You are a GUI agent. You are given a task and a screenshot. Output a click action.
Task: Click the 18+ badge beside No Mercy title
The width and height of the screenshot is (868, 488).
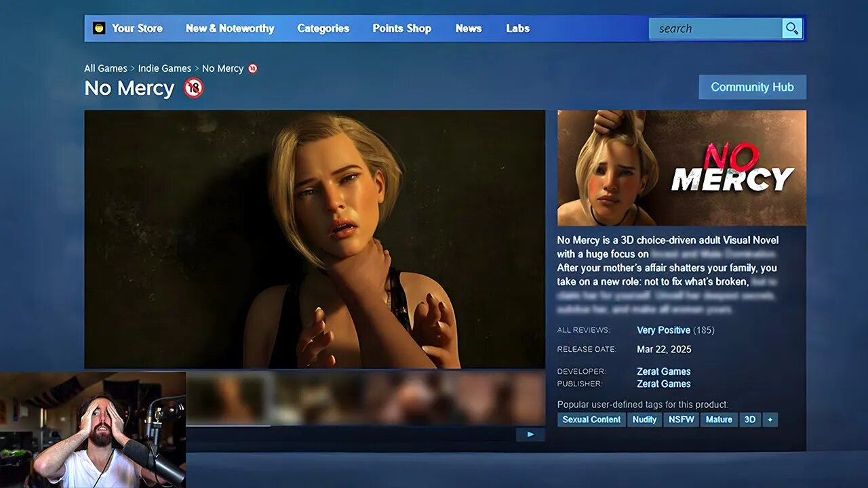click(x=194, y=88)
